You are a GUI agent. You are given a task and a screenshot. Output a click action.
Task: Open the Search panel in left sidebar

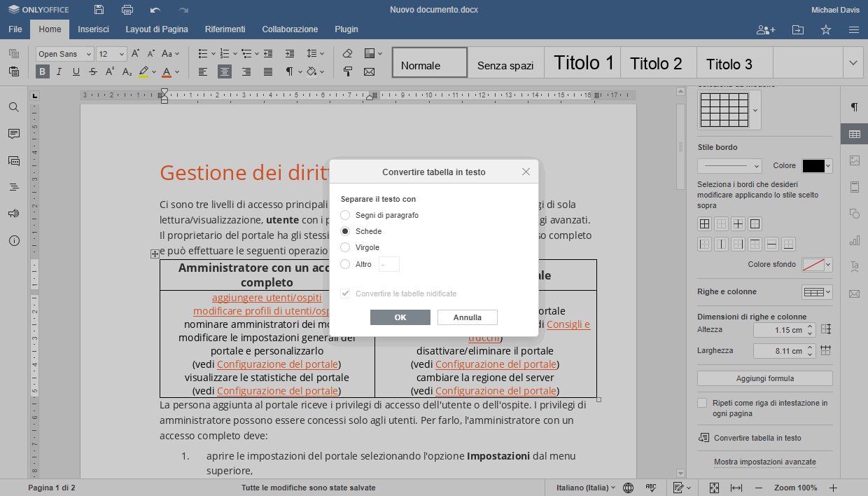(x=13, y=107)
